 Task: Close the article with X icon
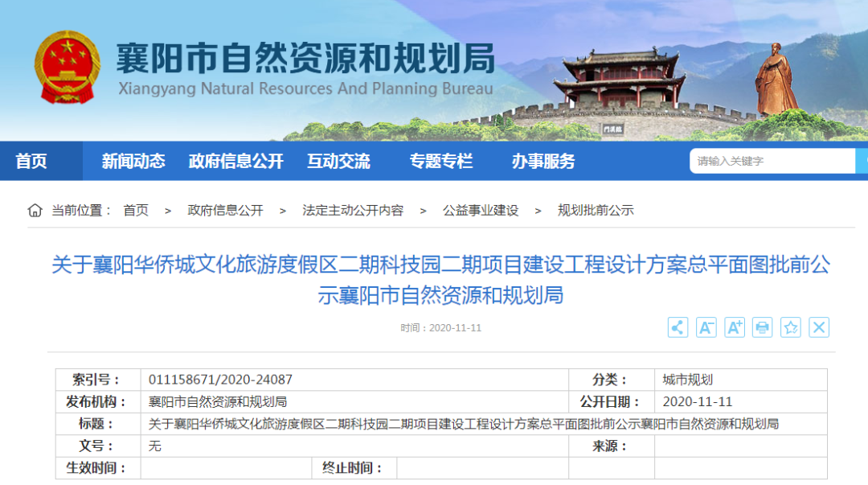819,327
